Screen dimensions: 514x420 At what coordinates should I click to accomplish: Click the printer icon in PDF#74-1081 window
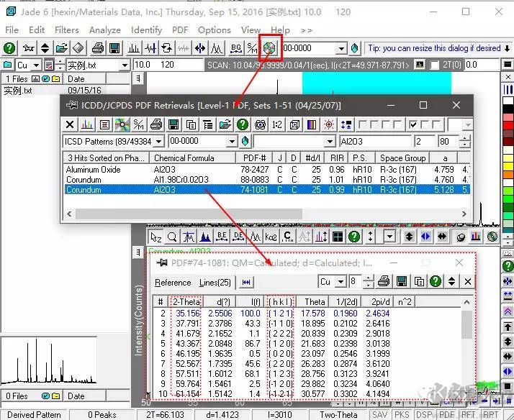[x=384, y=281]
